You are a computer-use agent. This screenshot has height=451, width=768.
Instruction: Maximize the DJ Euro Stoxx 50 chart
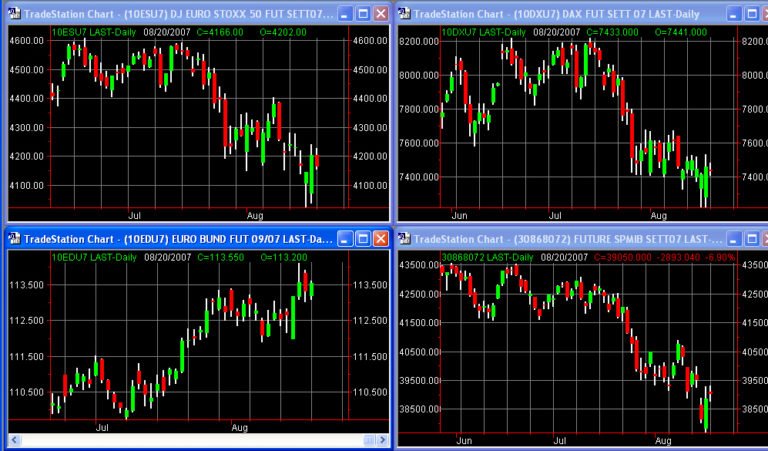(x=363, y=14)
